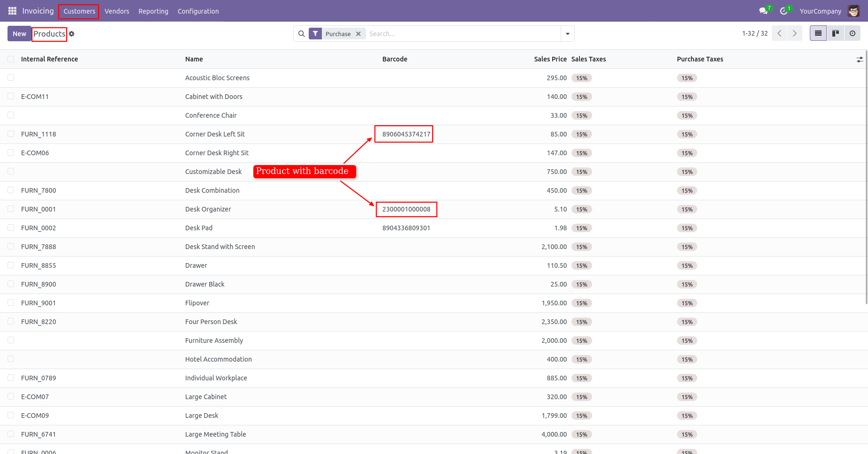Open the activities clock icon
The height and width of the screenshot is (454, 868).
783,11
